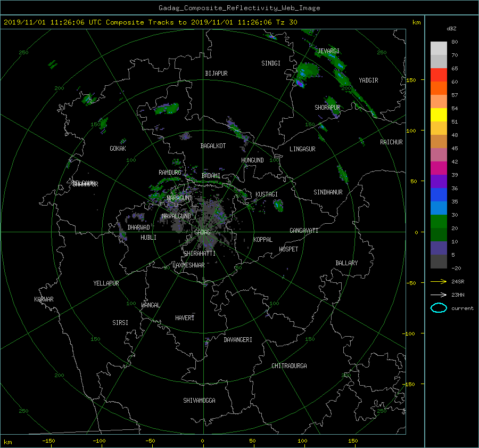Select the yellow 51 dBZ legend swatch

pos(439,115)
